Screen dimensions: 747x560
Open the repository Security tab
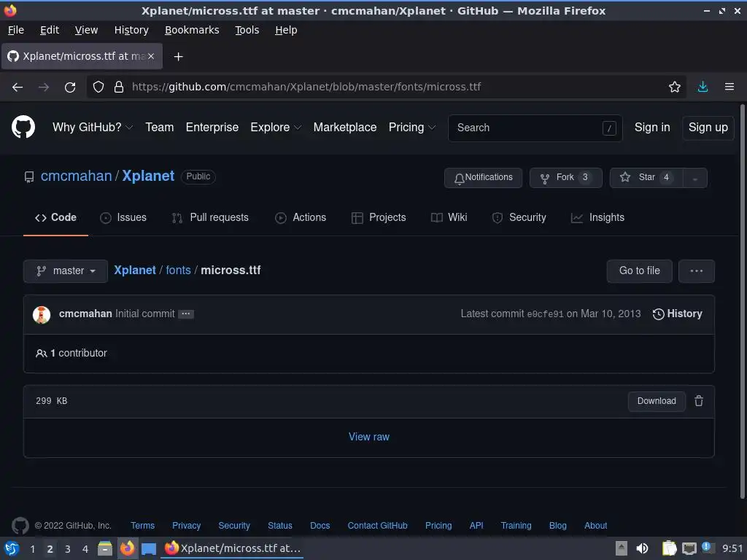tap(519, 217)
